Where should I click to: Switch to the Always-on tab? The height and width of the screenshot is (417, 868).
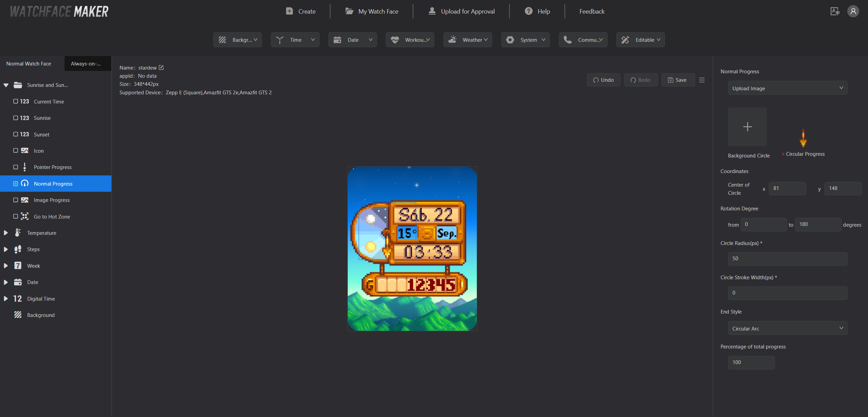pyautogui.click(x=88, y=63)
